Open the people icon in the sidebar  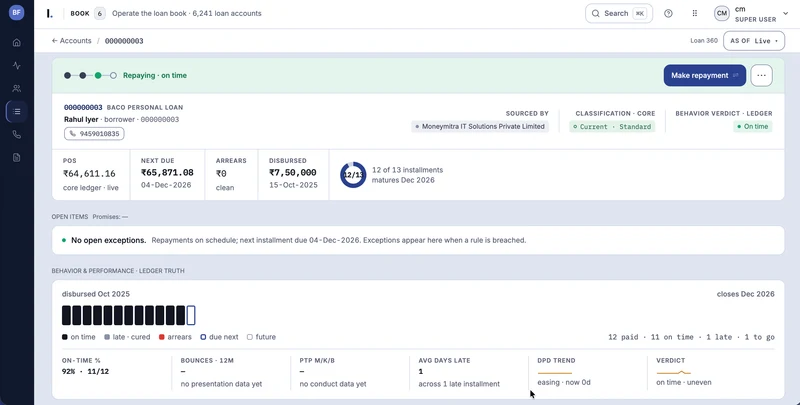click(16, 88)
